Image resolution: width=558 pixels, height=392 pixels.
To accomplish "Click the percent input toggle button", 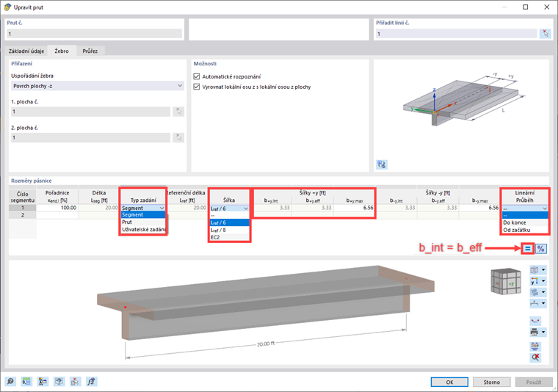I will (x=541, y=249).
